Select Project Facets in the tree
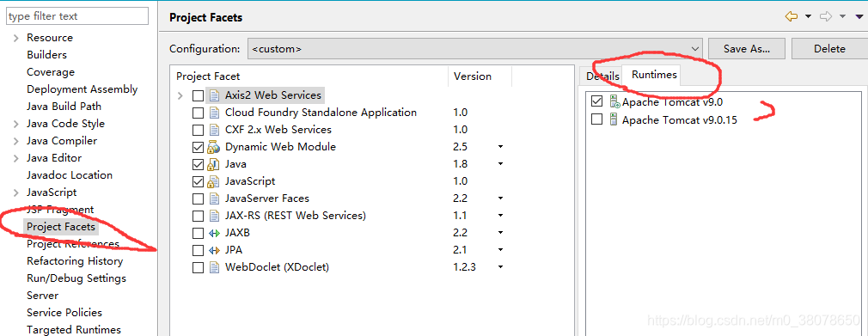The height and width of the screenshot is (336, 868). click(x=61, y=226)
